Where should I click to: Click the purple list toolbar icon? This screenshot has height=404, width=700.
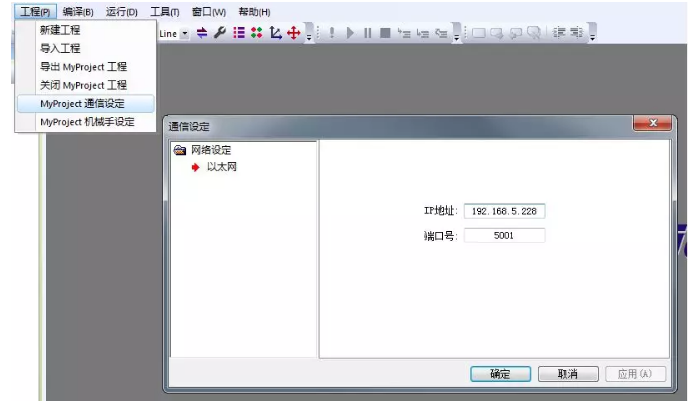(239, 33)
